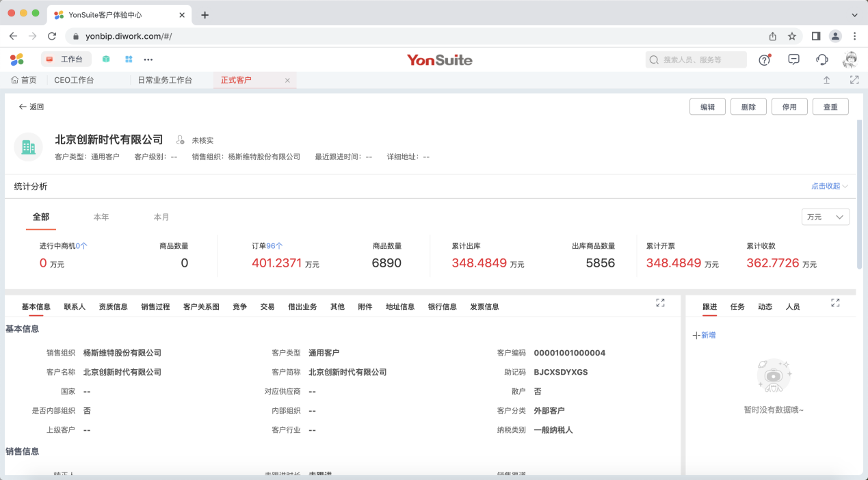This screenshot has width=868, height=480.
Task: Click the fullscreen expand icon on tab bar
Action: click(x=854, y=80)
